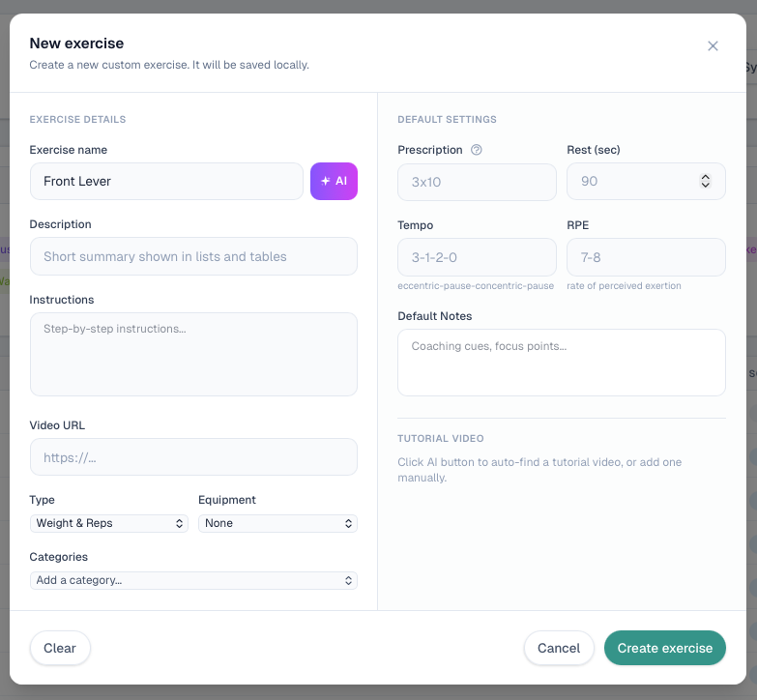Click the Default Notes text area
Viewport: 757px width, 700px height.
[561, 363]
